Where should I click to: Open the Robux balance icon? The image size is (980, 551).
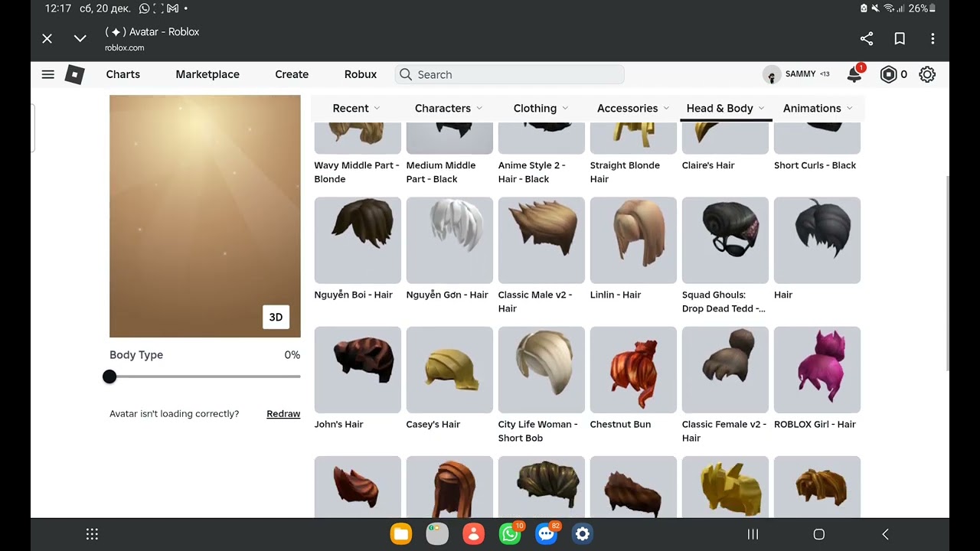[888, 74]
